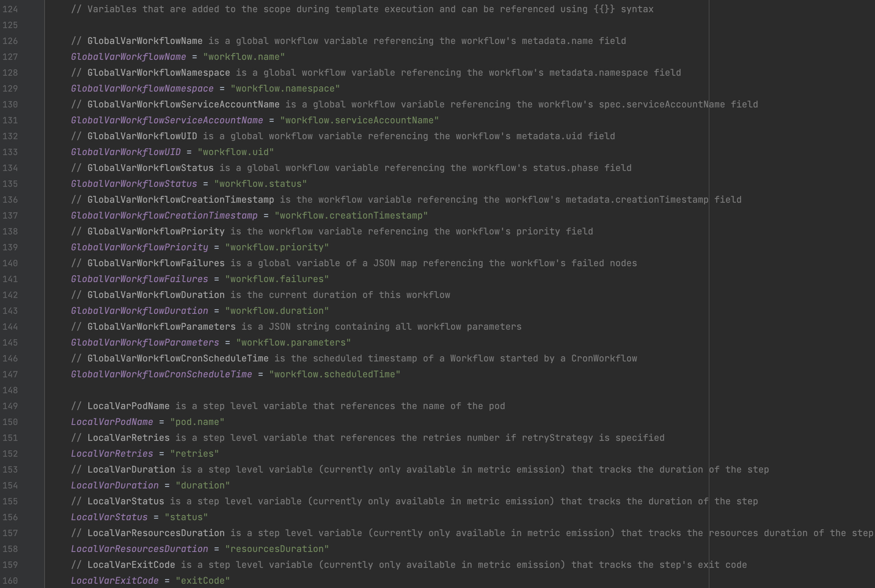Click the "workflow.failures" string literal
The image size is (875, 588).
[276, 279]
